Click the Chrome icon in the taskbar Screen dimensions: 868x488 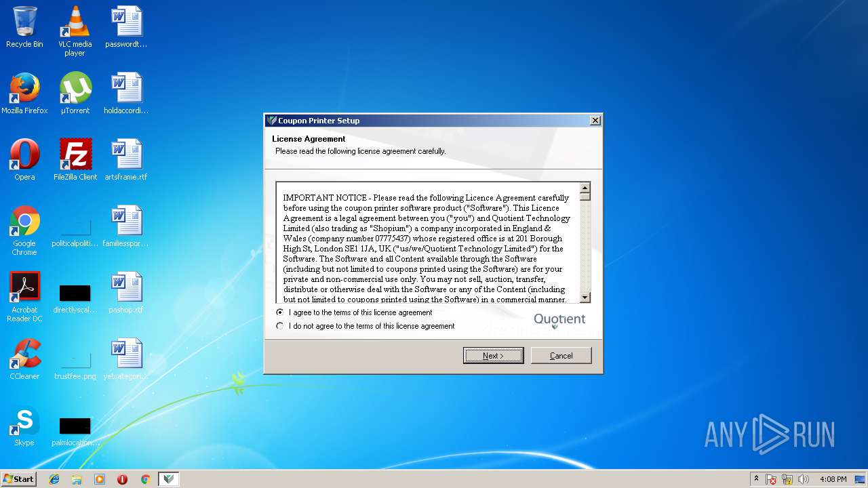[x=145, y=479]
